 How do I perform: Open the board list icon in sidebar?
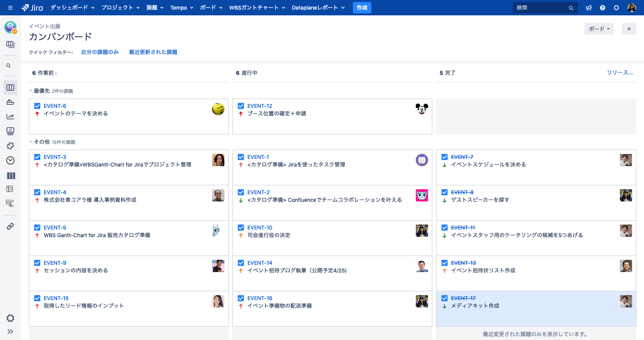10,45
